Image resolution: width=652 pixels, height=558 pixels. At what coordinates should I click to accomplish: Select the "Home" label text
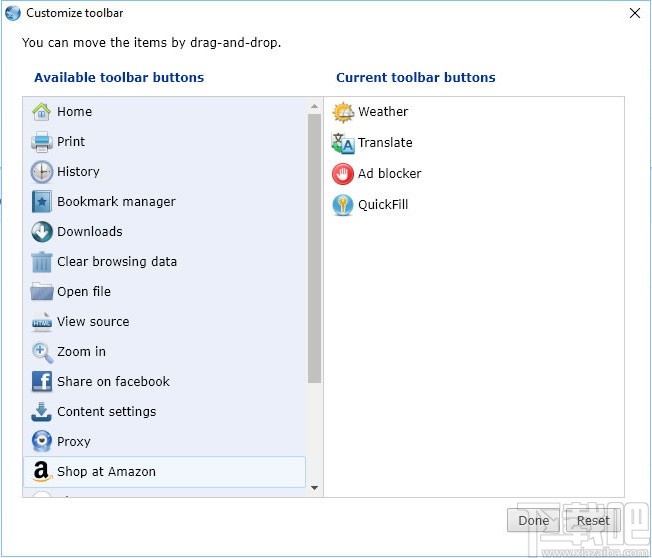(x=74, y=111)
